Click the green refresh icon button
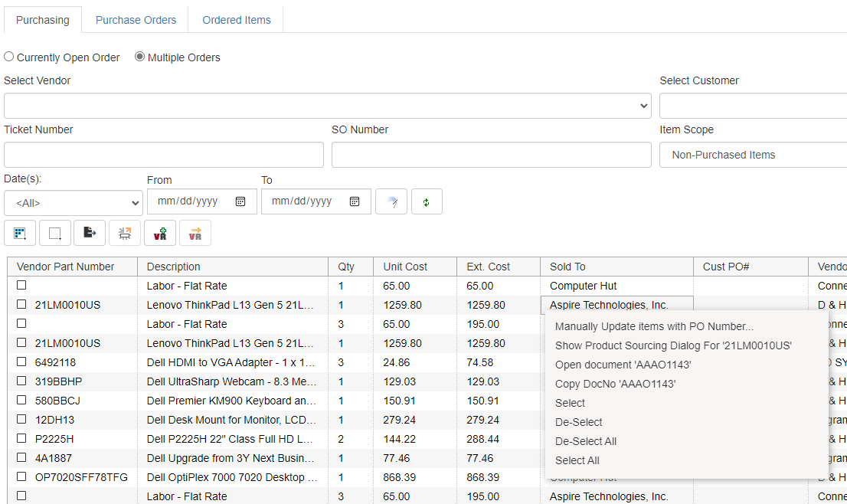This screenshot has width=847, height=504. pyautogui.click(x=427, y=201)
